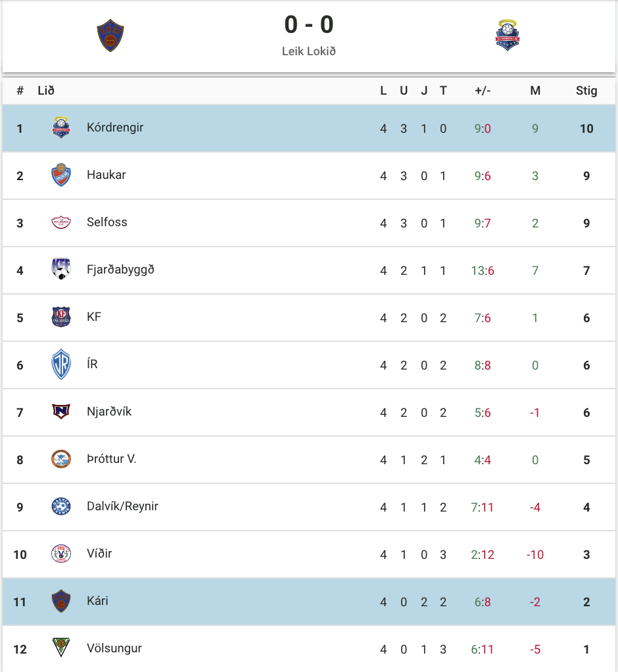
Task: Select the Selfoss club badge
Action: coord(61,222)
